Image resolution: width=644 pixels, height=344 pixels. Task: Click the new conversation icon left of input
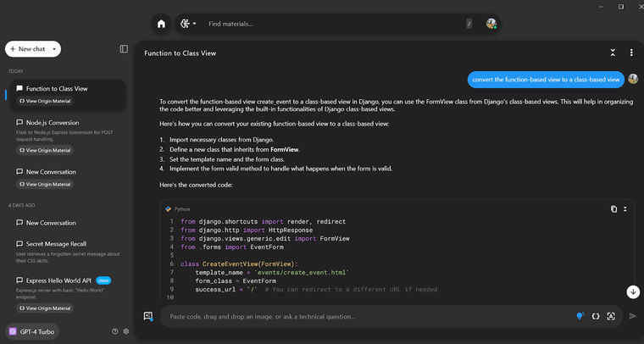148,316
